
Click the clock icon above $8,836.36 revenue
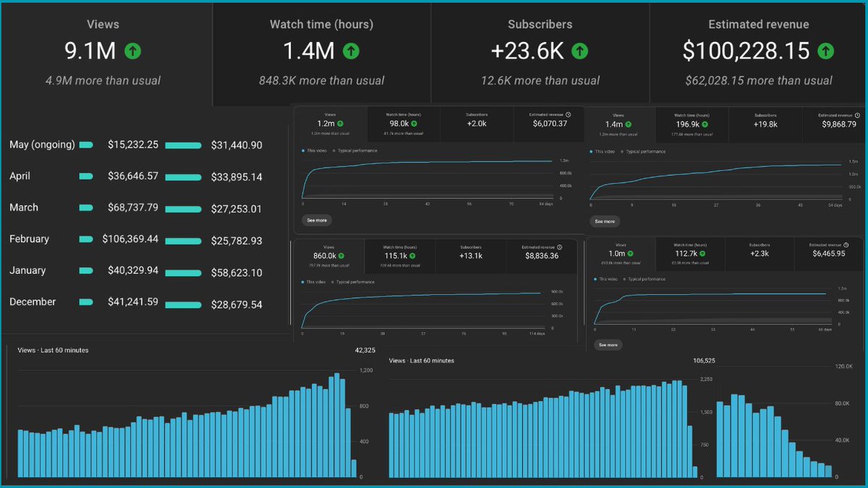[x=561, y=247]
